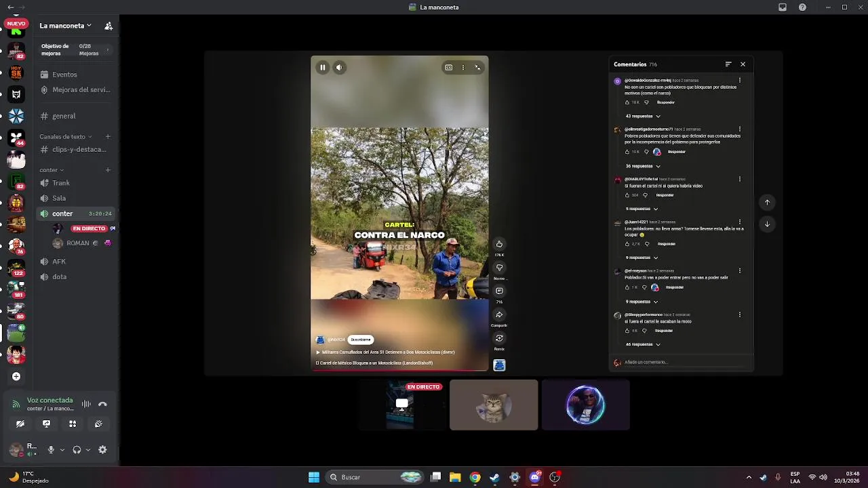Click the Compartir share arrow icon
The width and height of the screenshot is (868, 488).
click(499, 314)
